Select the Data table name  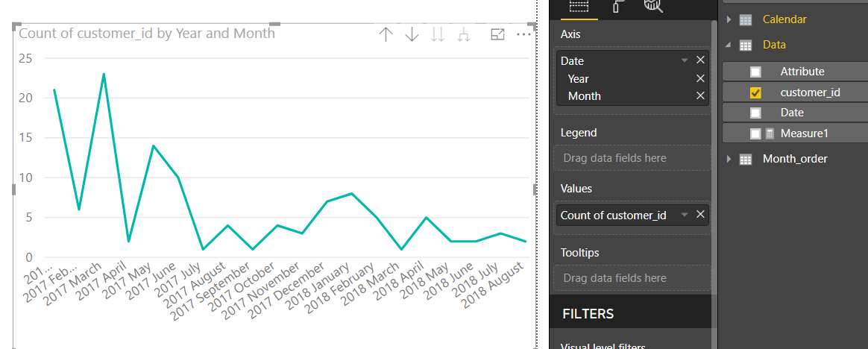pyautogui.click(x=774, y=45)
